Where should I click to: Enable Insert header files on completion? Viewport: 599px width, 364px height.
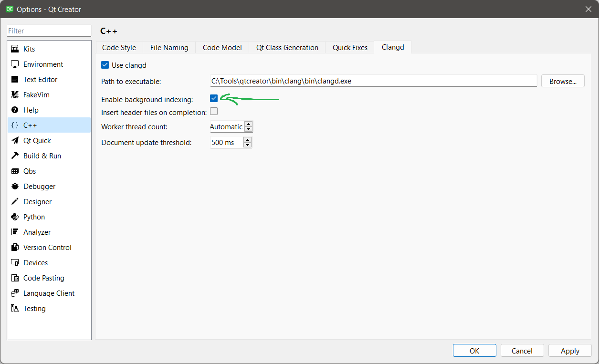[214, 112]
